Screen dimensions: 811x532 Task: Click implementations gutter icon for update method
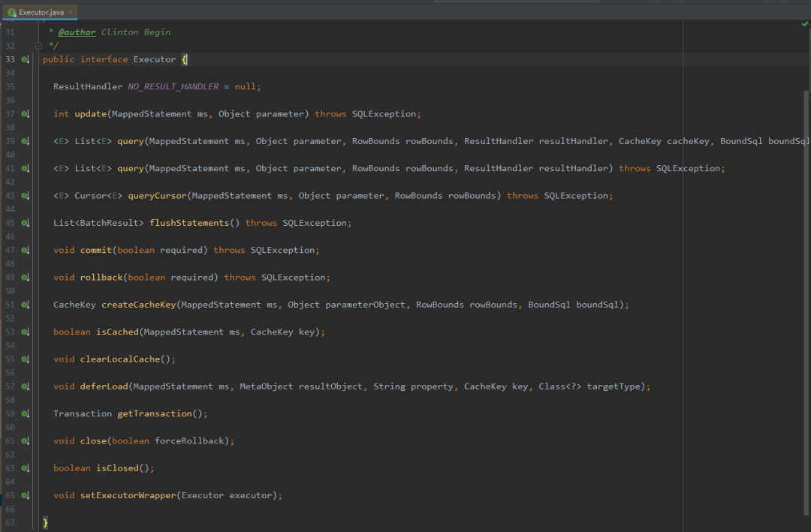[26, 114]
